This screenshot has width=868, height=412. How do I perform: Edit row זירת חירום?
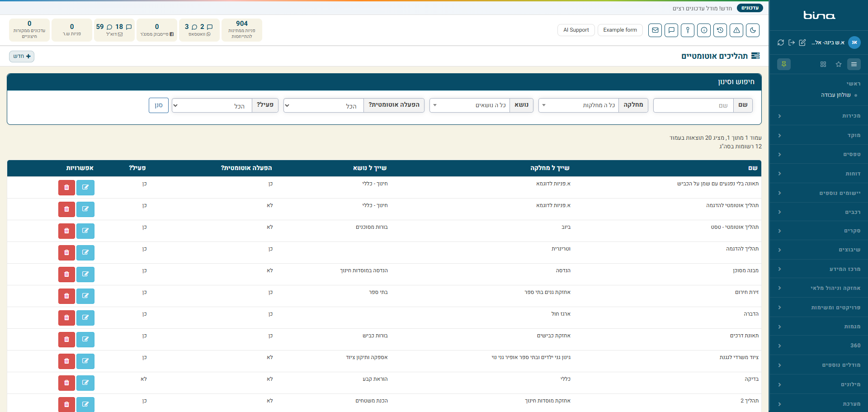pyautogui.click(x=85, y=296)
